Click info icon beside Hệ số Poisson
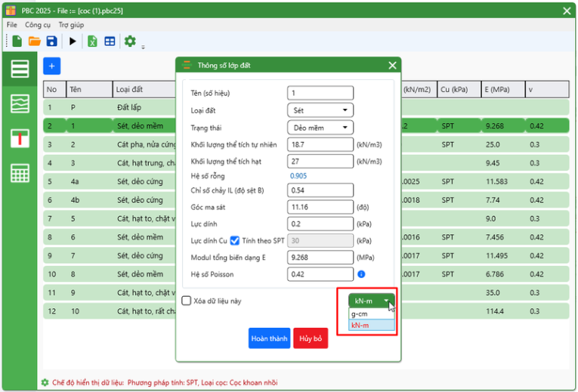 pyautogui.click(x=361, y=274)
